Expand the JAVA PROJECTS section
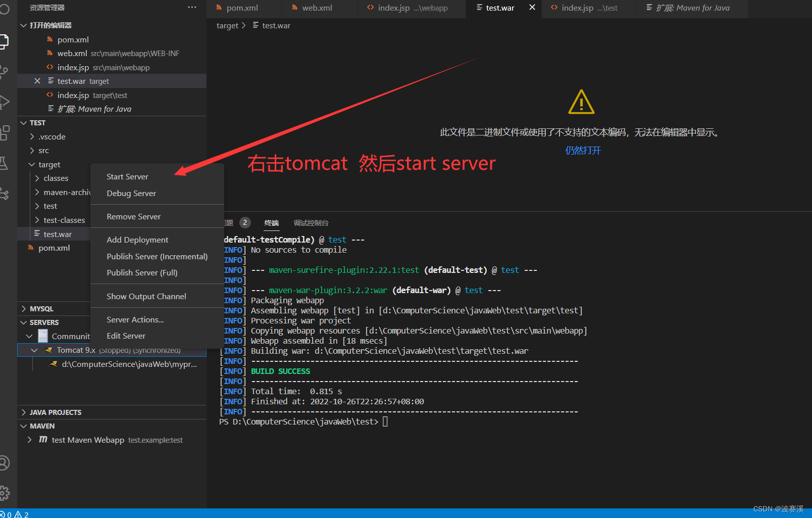812x518 pixels. pyautogui.click(x=24, y=412)
